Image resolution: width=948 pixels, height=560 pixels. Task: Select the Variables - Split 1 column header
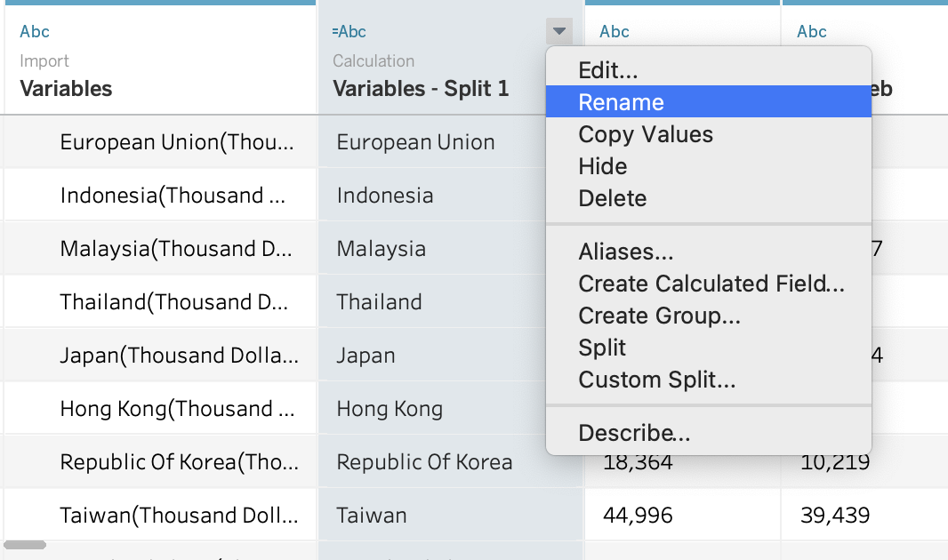tap(421, 89)
